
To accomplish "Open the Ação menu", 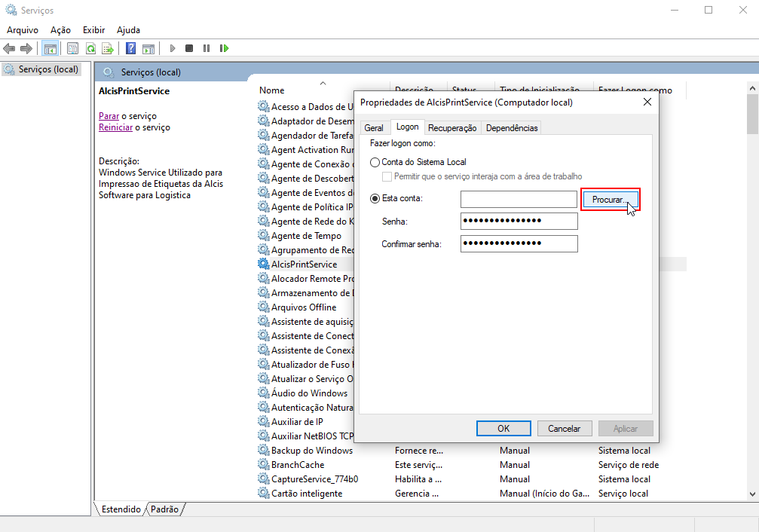I will tap(60, 30).
